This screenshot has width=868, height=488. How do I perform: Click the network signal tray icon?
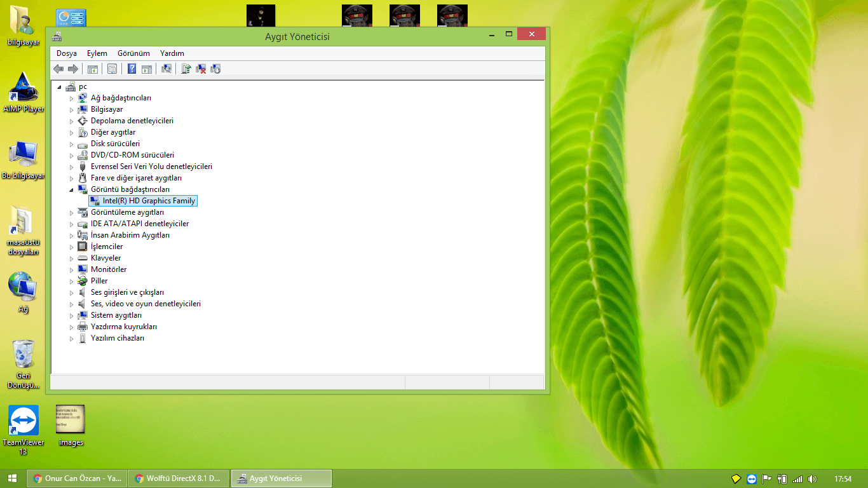point(798,478)
